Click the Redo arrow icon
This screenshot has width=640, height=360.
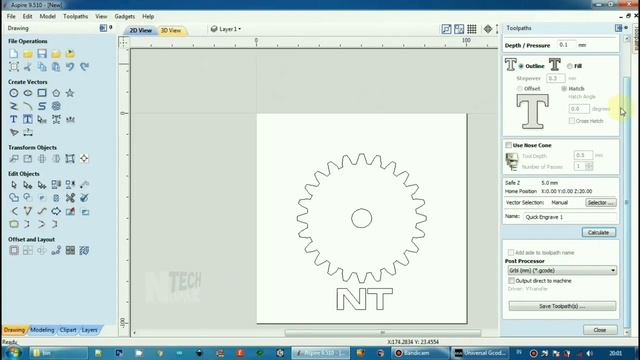click(x=84, y=67)
